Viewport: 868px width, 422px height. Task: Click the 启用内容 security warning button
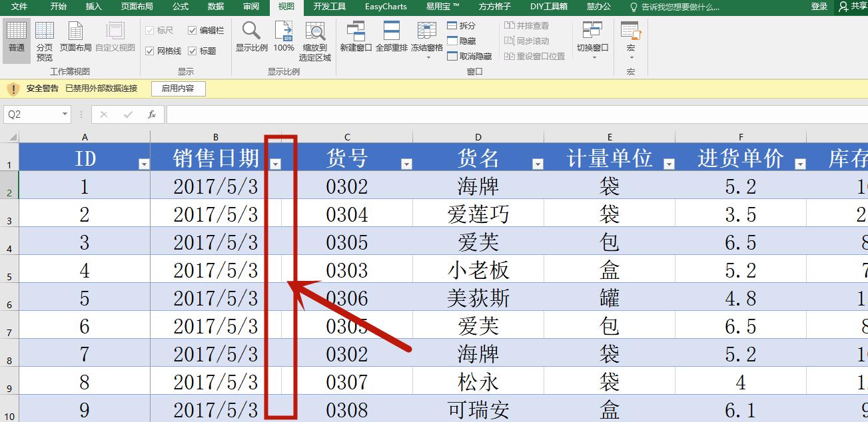(177, 88)
